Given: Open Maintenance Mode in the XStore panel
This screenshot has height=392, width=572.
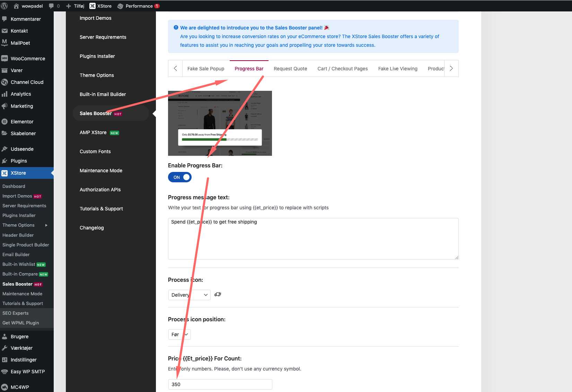Looking at the screenshot, I should click(101, 171).
